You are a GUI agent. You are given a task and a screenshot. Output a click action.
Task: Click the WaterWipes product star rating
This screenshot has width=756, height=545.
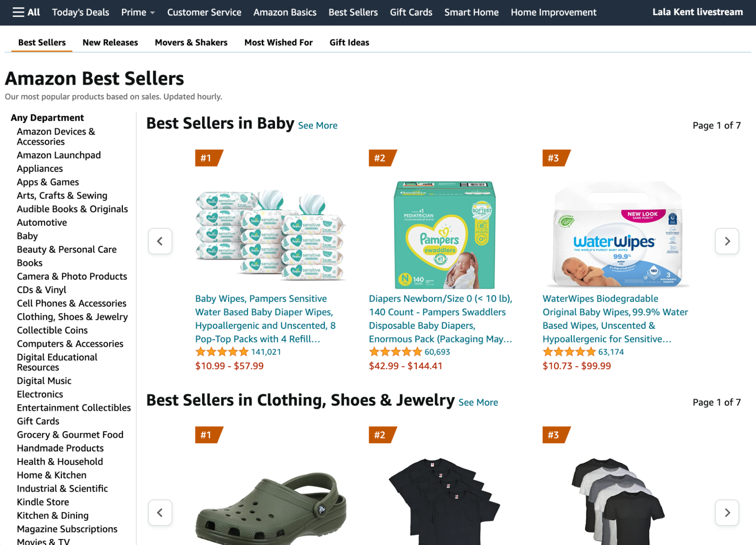click(568, 351)
